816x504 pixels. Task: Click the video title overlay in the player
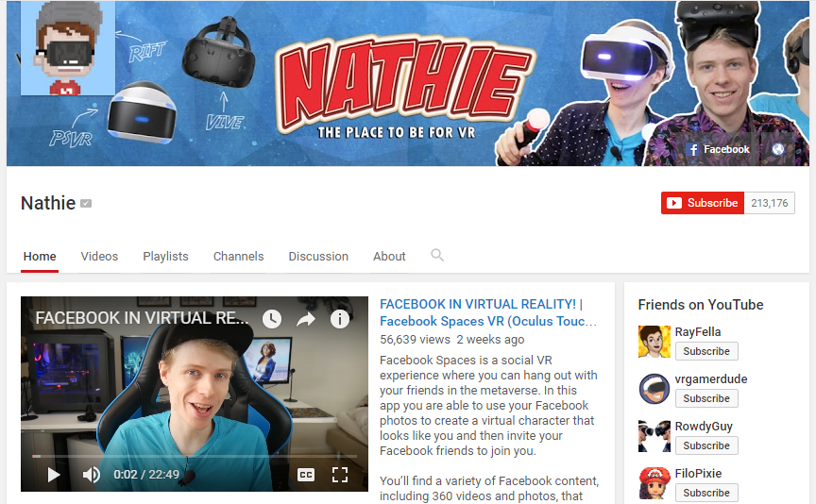click(142, 318)
